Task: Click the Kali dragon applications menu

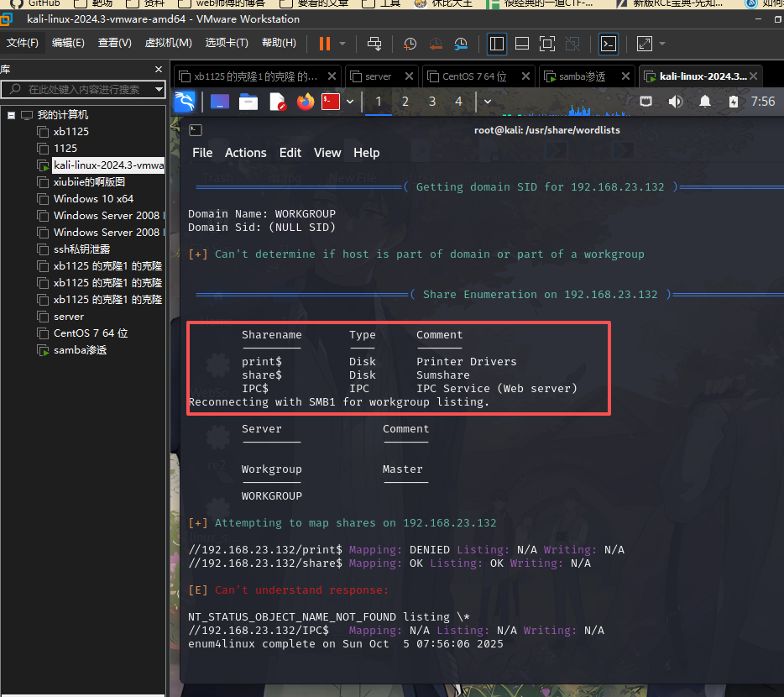Action: (x=185, y=102)
